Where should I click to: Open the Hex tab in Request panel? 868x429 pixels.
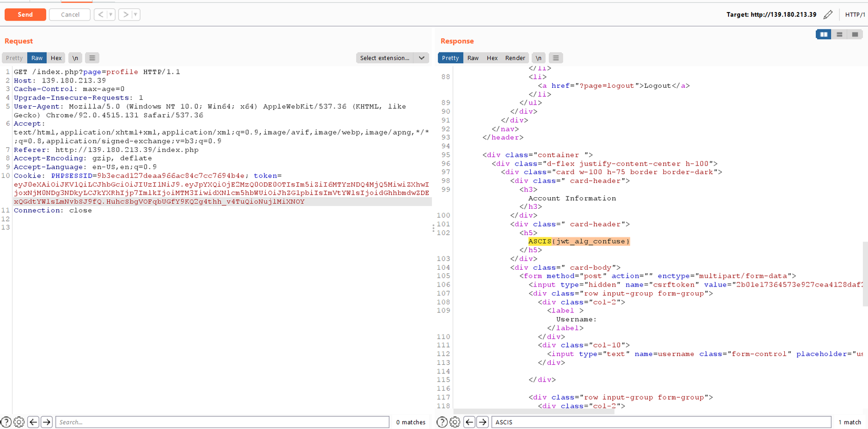pos(56,58)
